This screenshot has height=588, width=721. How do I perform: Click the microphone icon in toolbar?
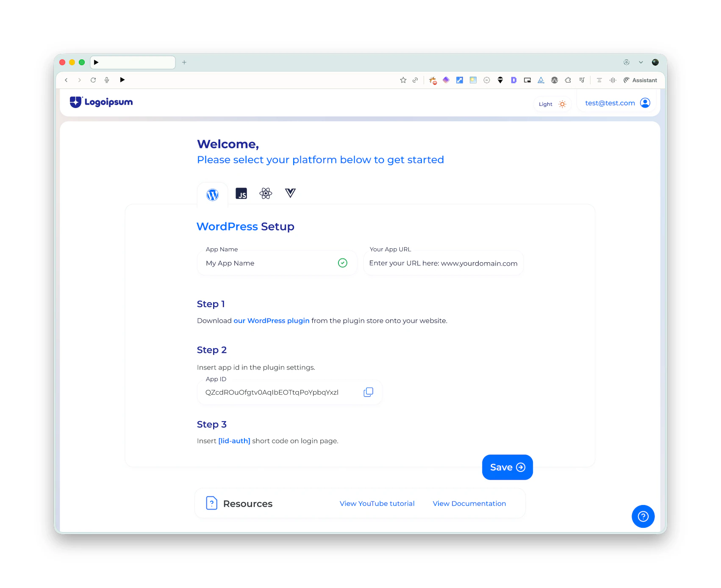point(107,80)
